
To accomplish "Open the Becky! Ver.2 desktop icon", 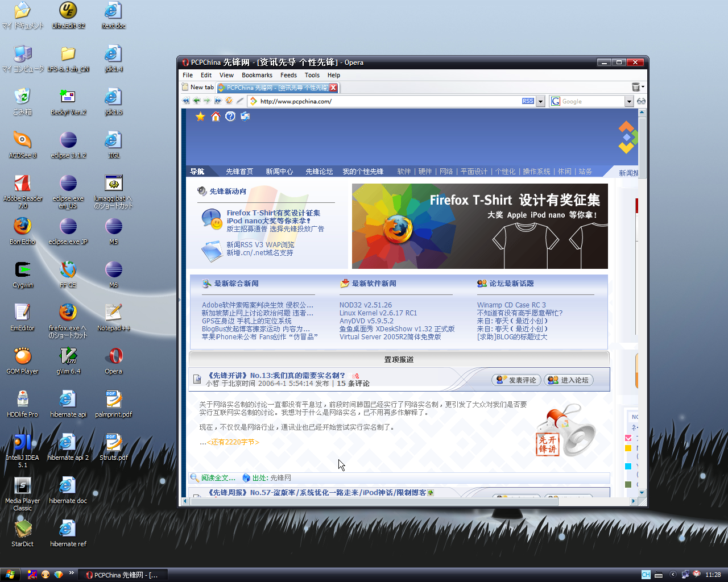I will pos(68,102).
